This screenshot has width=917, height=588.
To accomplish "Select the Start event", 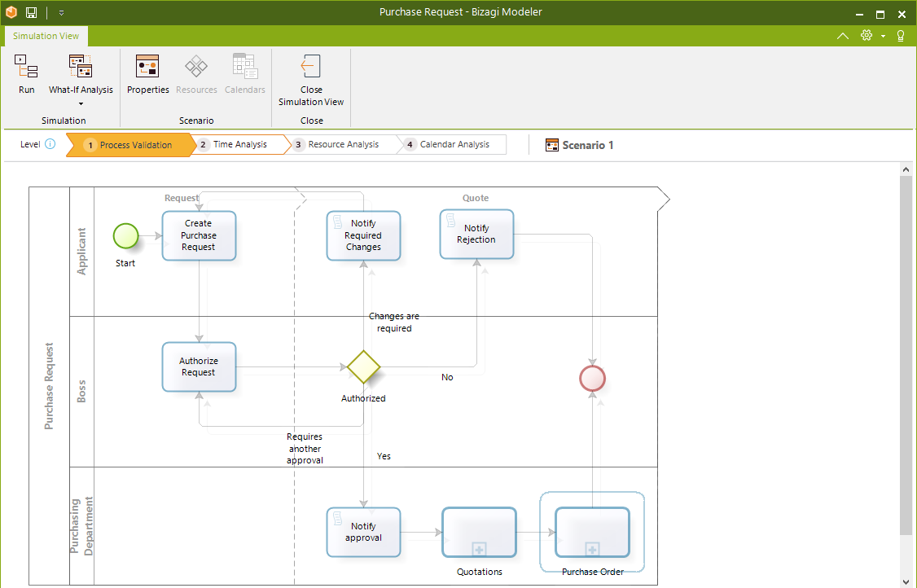I will click(125, 236).
